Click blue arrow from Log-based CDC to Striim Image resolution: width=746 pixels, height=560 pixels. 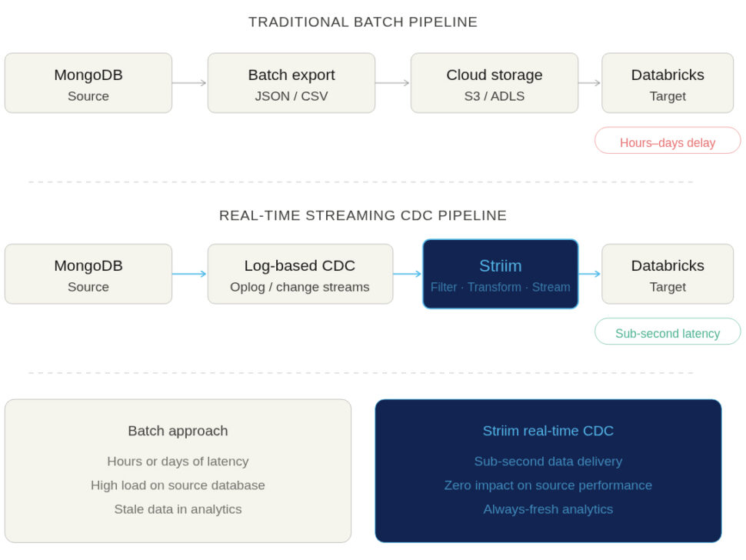408,274
